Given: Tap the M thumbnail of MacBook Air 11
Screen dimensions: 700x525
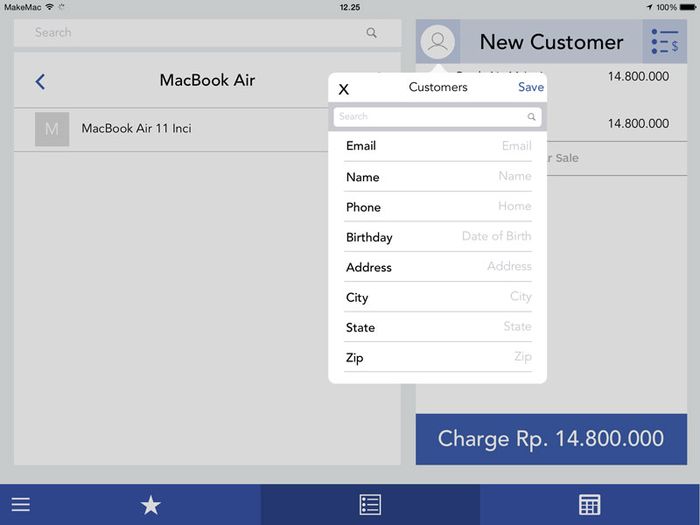Looking at the screenshot, I should 52,129.
